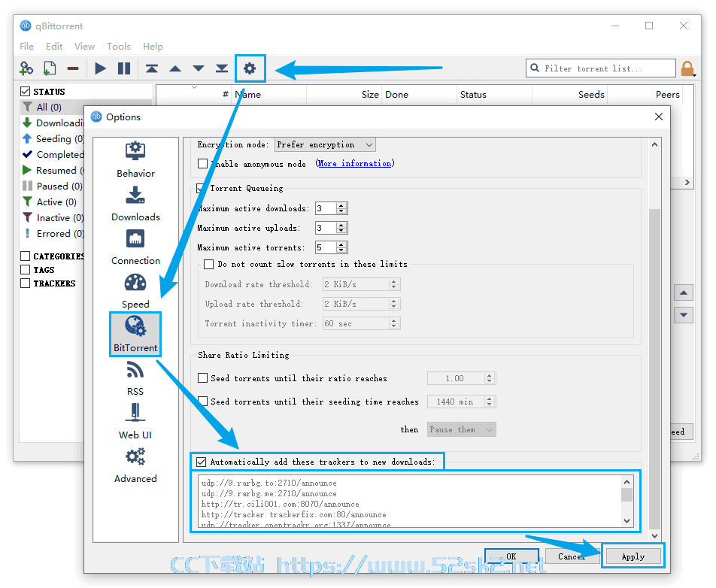Viewport: 716px width, 588px height.
Task: Move torrent up in queue
Action: [175, 68]
